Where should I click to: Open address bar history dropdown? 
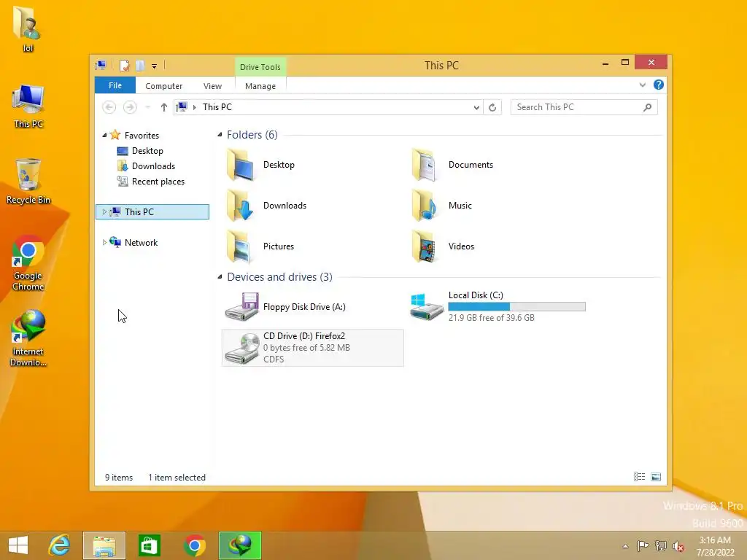pos(476,107)
